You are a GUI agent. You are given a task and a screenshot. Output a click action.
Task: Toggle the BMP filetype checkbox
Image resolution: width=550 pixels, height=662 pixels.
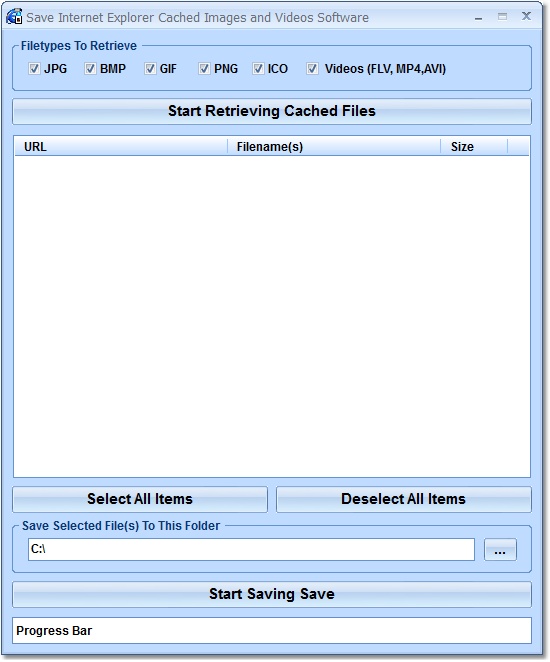90,68
